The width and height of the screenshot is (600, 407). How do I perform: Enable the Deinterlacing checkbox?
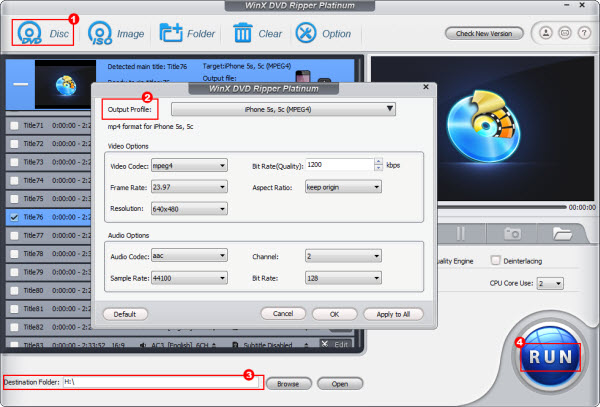coord(496,261)
